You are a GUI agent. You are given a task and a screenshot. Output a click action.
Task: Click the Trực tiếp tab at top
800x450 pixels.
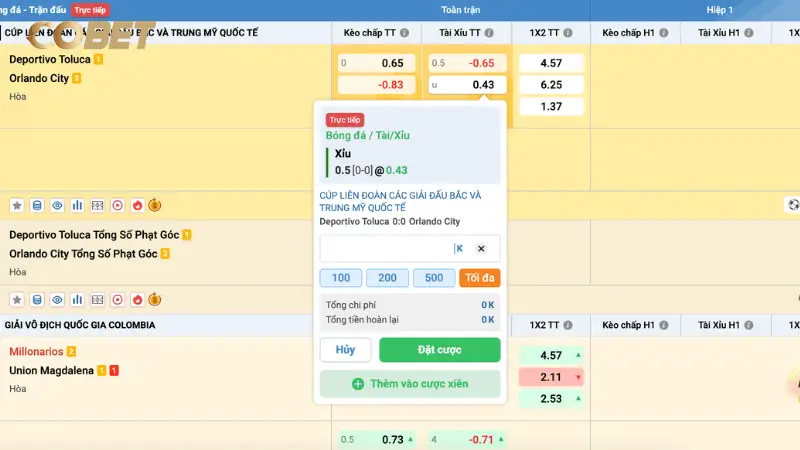coord(91,10)
